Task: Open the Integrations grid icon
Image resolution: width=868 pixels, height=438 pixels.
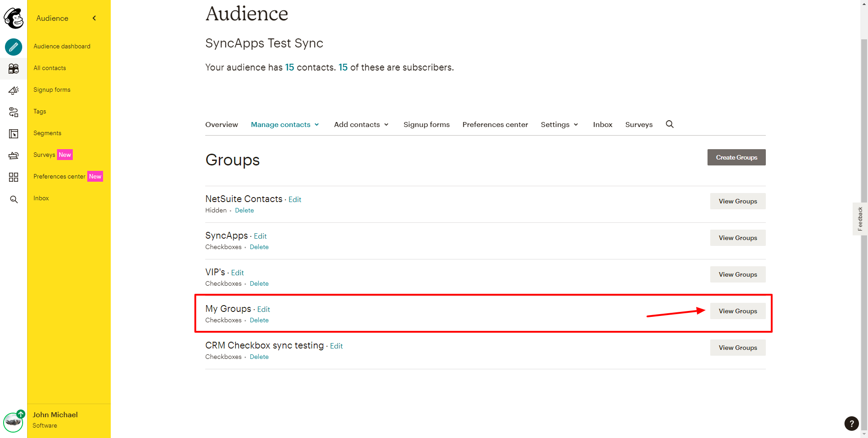Action: [14, 177]
